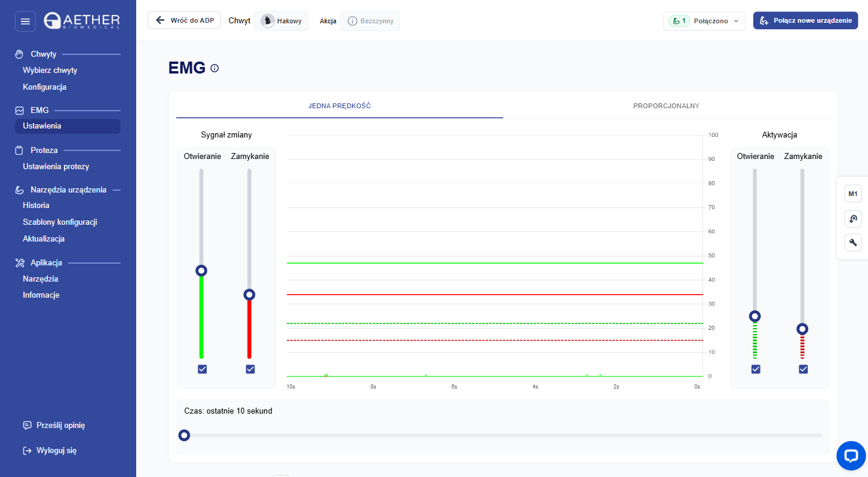Open Narzędzia under Aplikacja
Screen dimensions: 868x477
pyautogui.click(x=41, y=279)
